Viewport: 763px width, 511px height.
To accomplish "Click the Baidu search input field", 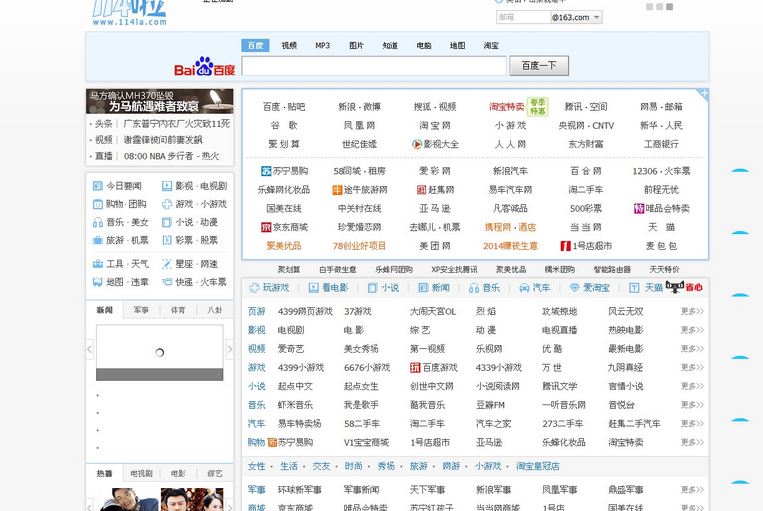I will 374,66.
